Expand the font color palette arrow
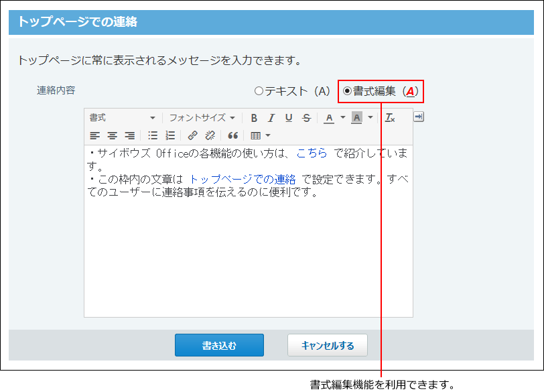544x392 pixels. [x=343, y=118]
